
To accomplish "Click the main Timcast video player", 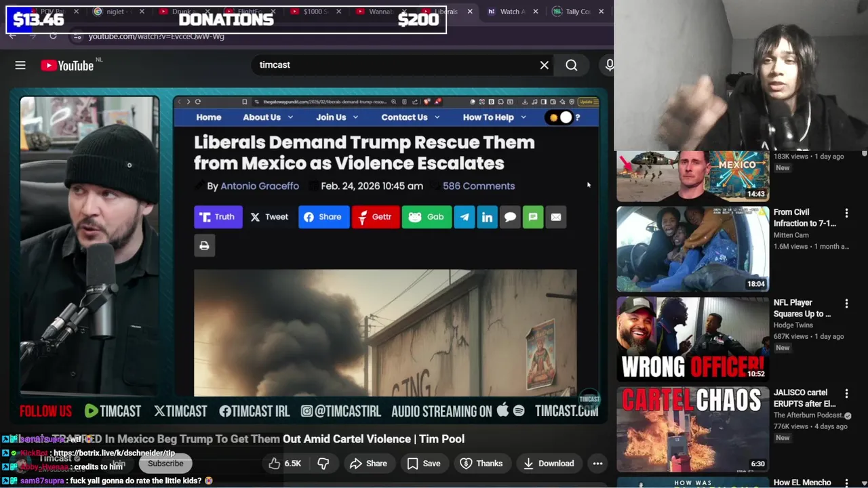I will click(308, 256).
